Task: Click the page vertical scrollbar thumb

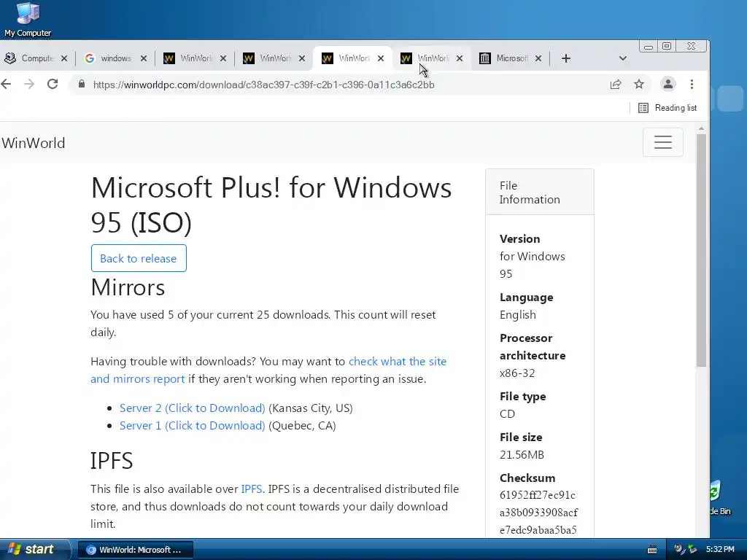Action: click(x=701, y=251)
